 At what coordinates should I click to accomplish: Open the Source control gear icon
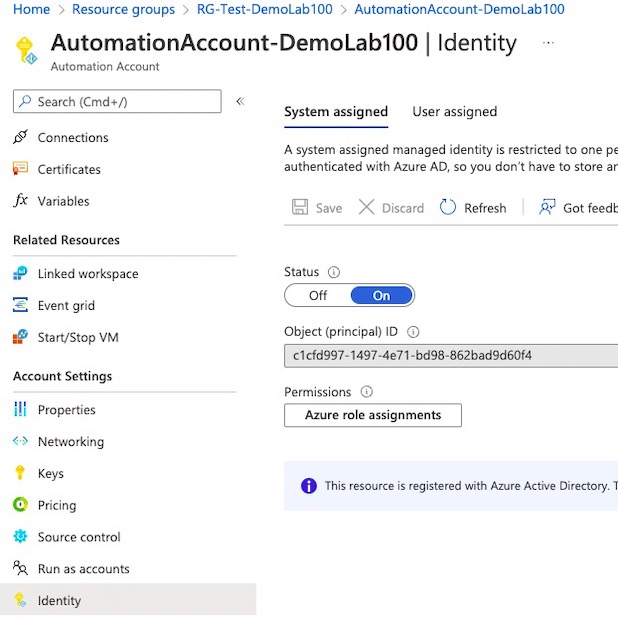[20, 538]
